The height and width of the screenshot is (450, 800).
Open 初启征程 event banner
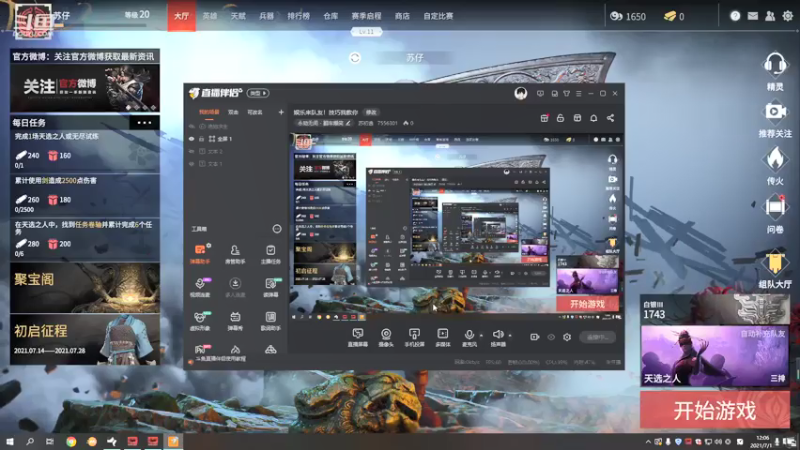coord(85,339)
